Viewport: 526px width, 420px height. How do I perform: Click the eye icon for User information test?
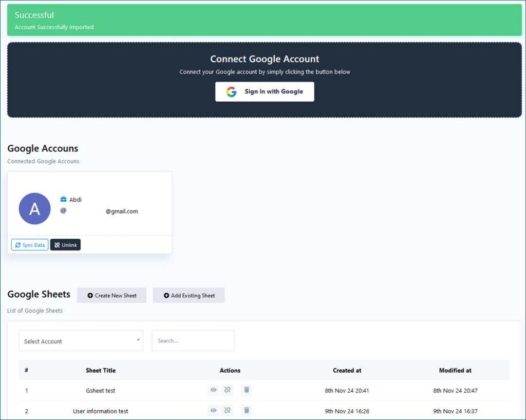213,410
